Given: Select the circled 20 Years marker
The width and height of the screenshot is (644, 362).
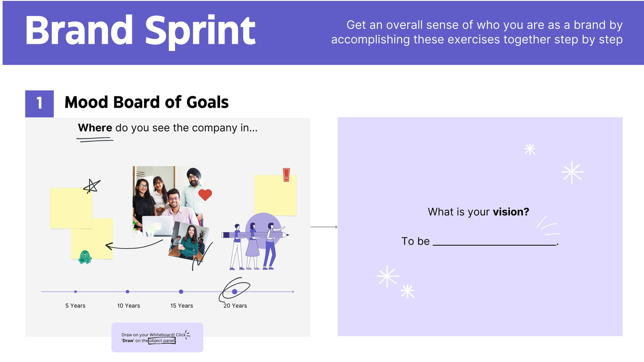Looking at the screenshot, I should tap(235, 292).
